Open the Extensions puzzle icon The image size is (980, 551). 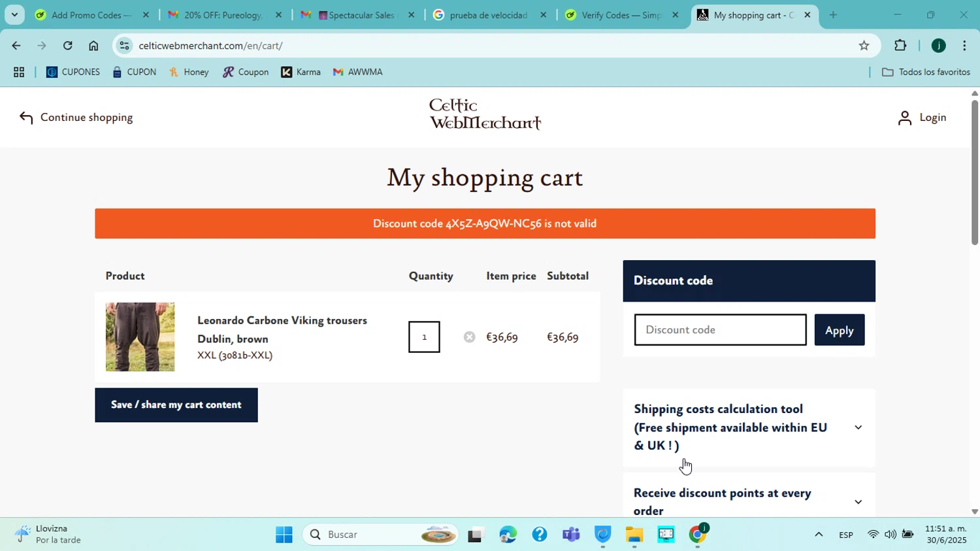900,46
